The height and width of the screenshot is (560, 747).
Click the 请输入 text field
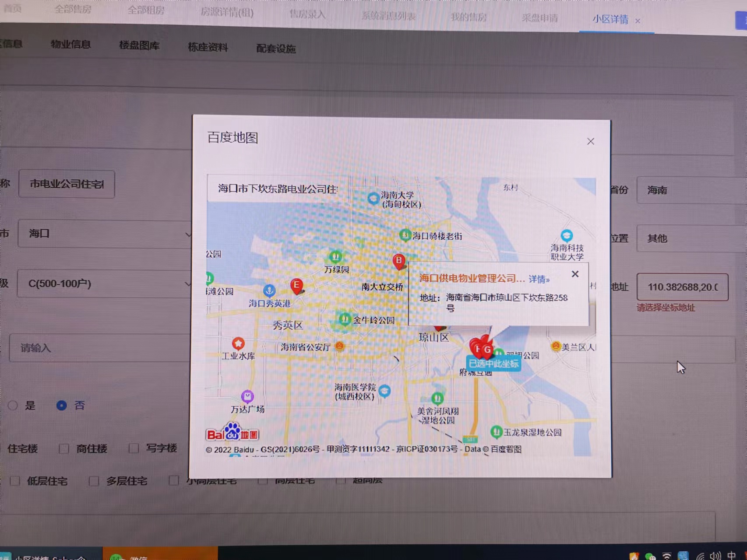point(101,348)
